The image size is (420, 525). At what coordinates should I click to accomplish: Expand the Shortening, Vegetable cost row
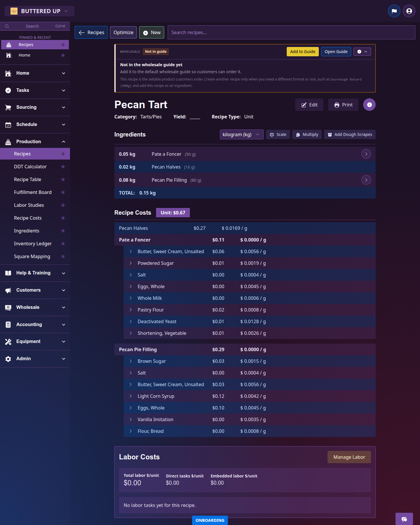tap(131, 333)
